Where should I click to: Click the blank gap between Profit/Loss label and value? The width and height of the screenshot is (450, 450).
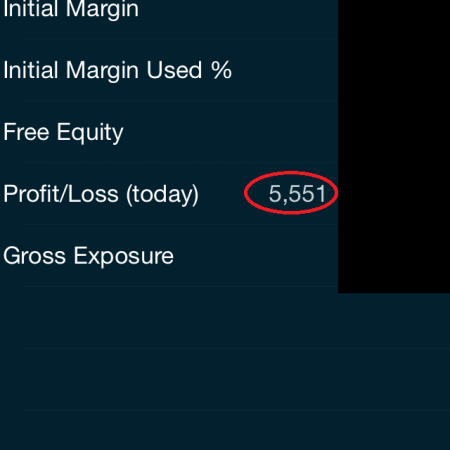click(222, 194)
